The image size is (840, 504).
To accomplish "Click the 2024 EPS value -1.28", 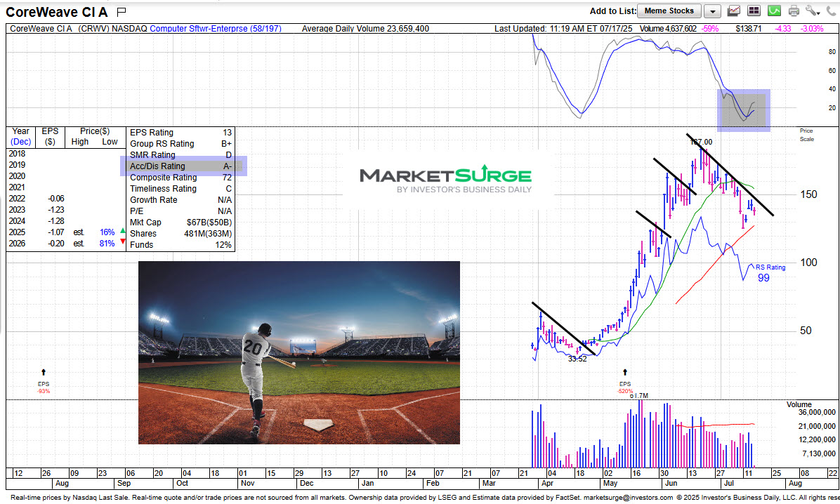I will point(55,220).
